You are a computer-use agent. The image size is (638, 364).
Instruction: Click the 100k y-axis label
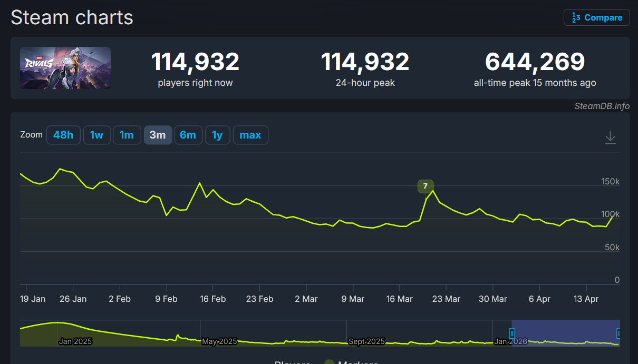[610, 214]
